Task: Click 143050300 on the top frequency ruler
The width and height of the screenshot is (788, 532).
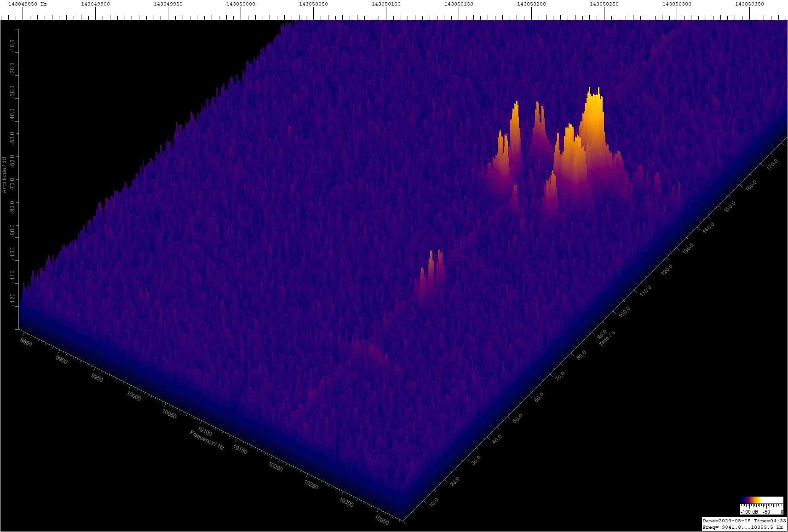Action: click(677, 4)
